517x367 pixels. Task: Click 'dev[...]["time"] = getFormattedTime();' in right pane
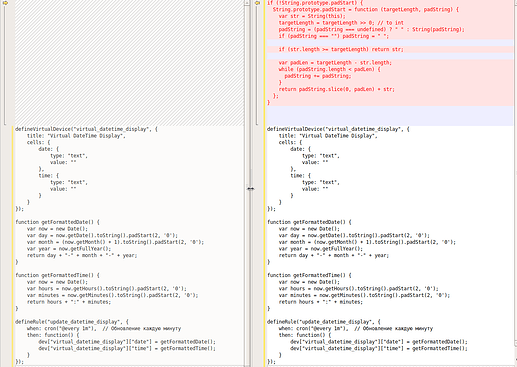coord(379,348)
